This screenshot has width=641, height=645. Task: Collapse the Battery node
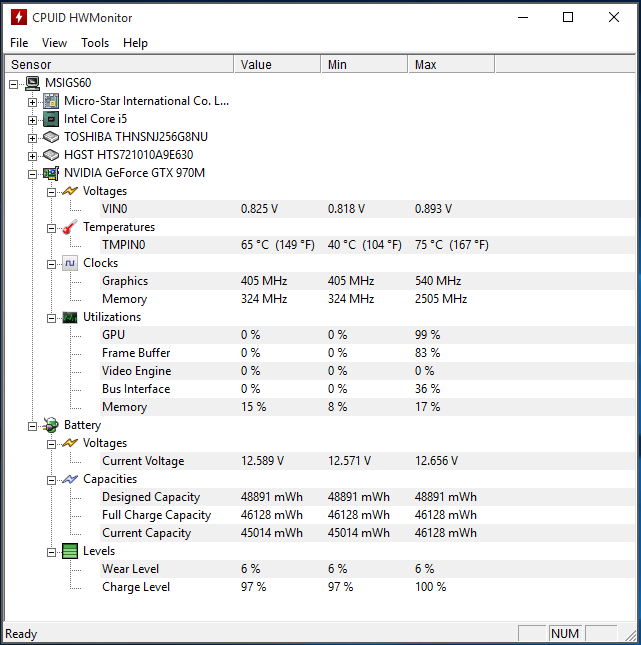pyautogui.click(x=33, y=427)
